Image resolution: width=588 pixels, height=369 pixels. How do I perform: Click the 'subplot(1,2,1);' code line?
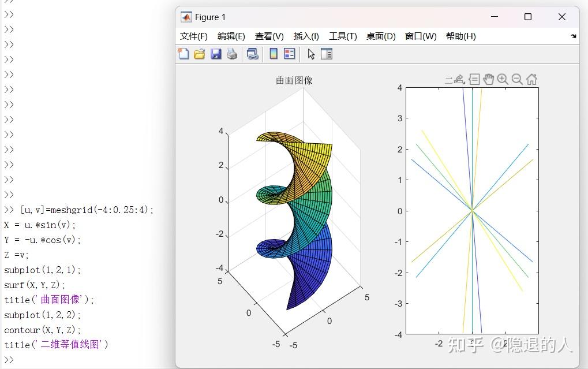[42, 270]
